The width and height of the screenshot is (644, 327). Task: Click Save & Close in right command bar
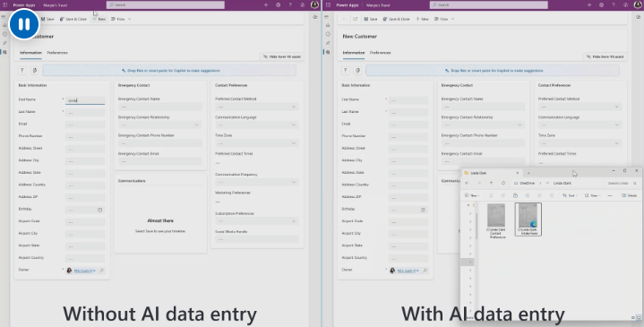[x=396, y=19]
